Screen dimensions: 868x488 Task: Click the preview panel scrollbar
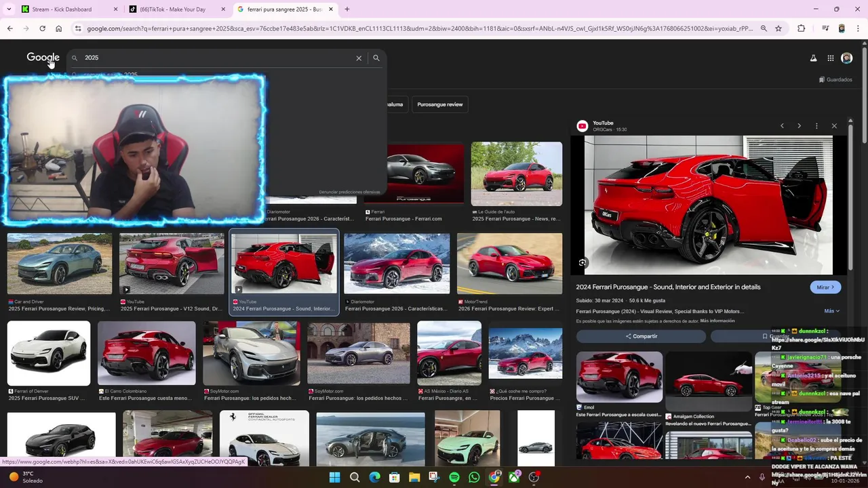pos(850,197)
